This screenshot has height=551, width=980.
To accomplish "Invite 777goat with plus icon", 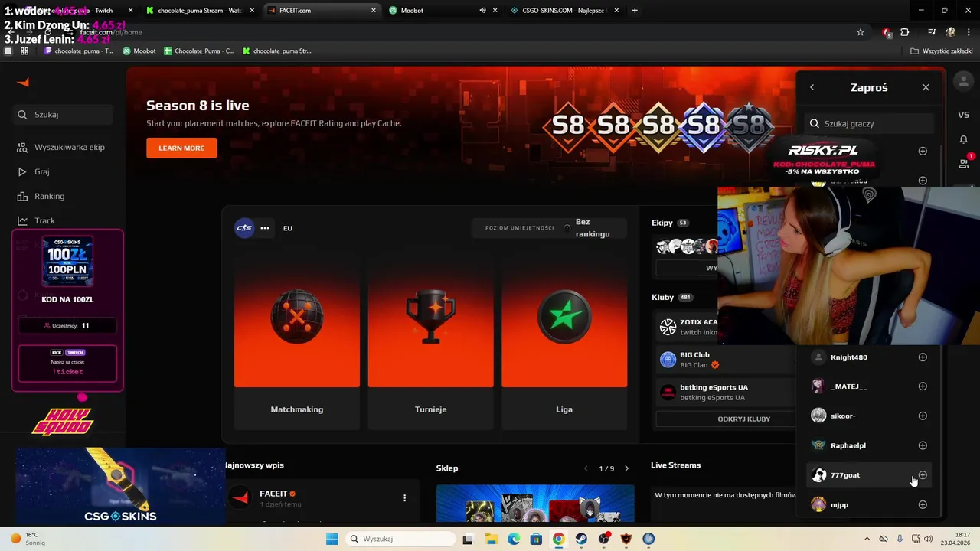I will (x=923, y=475).
